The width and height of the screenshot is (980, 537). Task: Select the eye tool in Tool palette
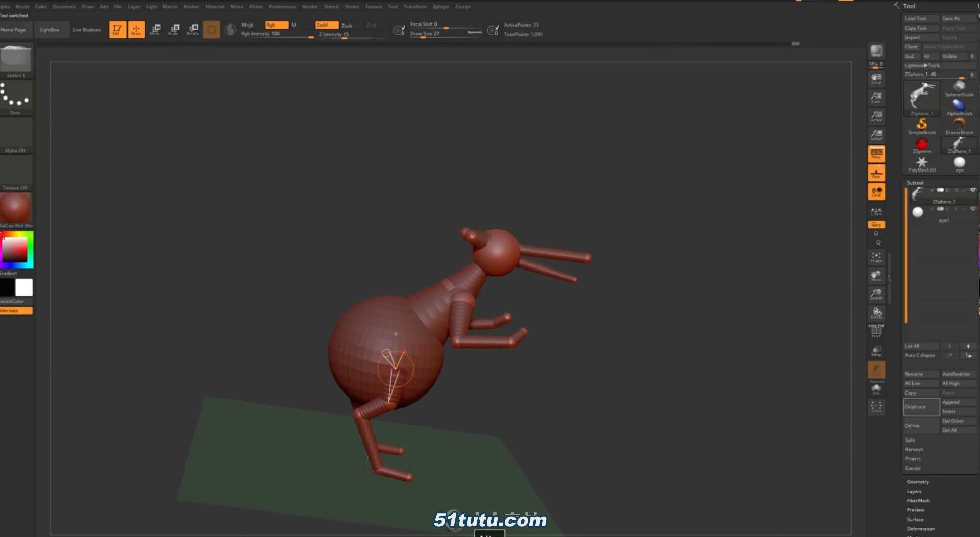(959, 164)
